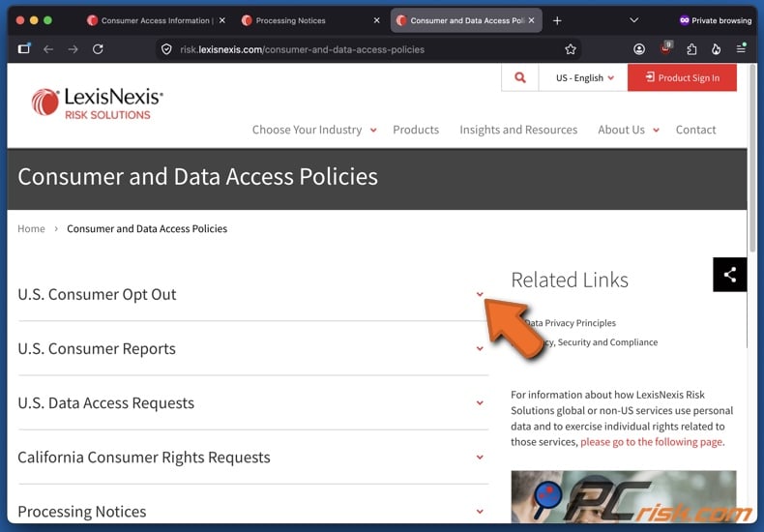Click the sidebar promotional image thumbnail
The width and height of the screenshot is (764, 532).
(624, 497)
